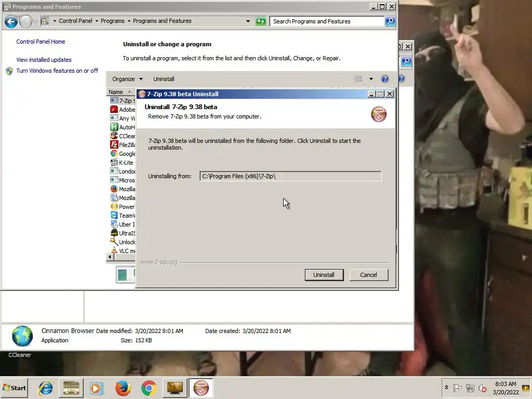The height and width of the screenshot is (399, 532).
Task: Select the Uber program entry
Action: [123, 224]
